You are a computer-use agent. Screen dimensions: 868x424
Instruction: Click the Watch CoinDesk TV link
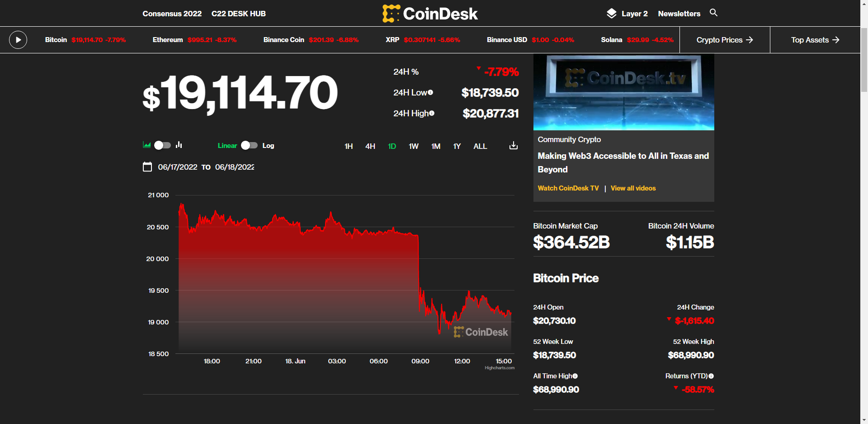(568, 188)
